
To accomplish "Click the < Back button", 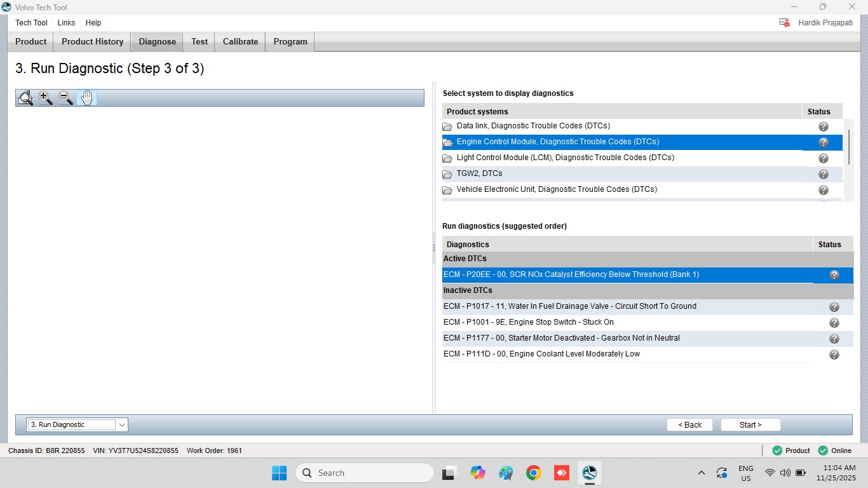I will 689,425.
